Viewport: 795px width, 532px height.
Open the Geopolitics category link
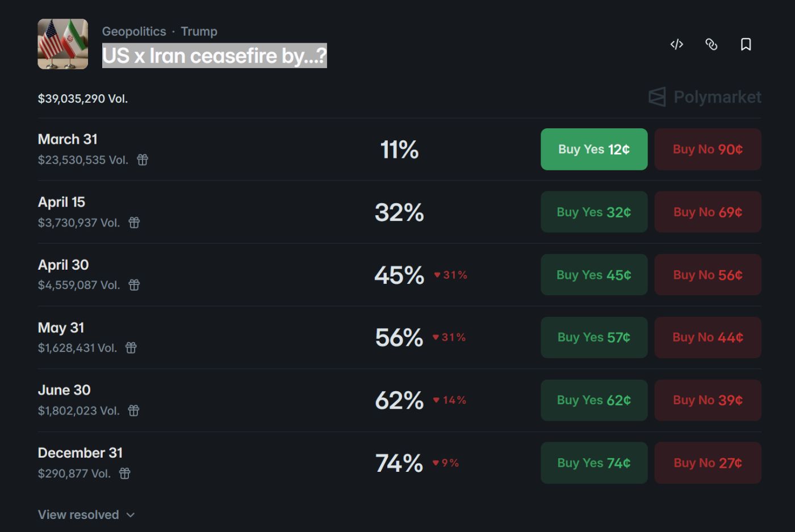click(x=134, y=31)
